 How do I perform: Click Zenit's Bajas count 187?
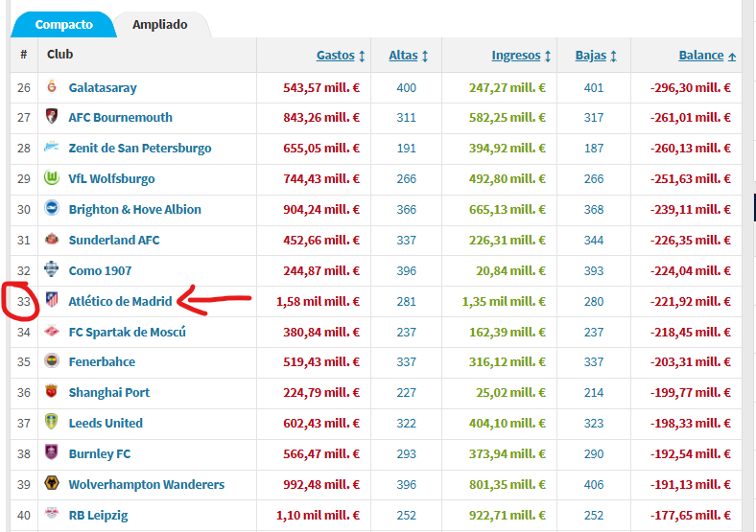(594, 149)
